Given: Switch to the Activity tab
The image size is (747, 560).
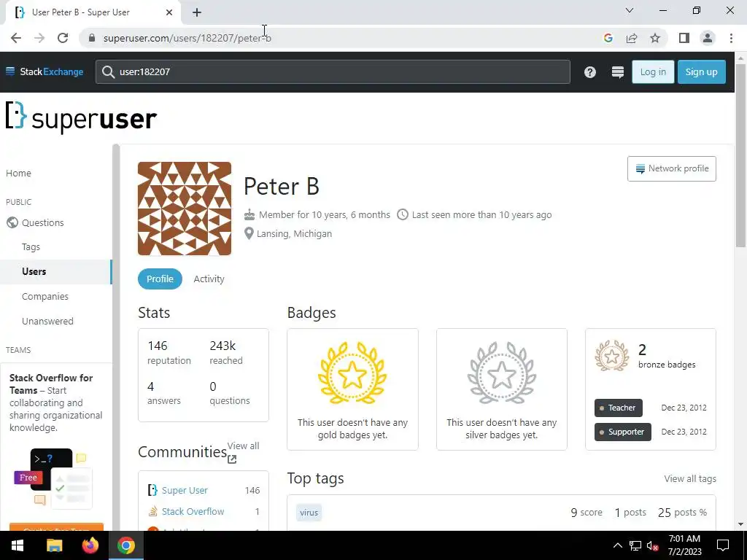Looking at the screenshot, I should pyautogui.click(x=209, y=279).
